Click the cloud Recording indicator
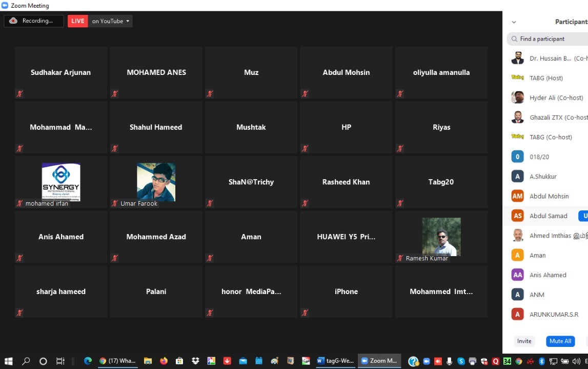The image size is (588, 369). pos(34,21)
